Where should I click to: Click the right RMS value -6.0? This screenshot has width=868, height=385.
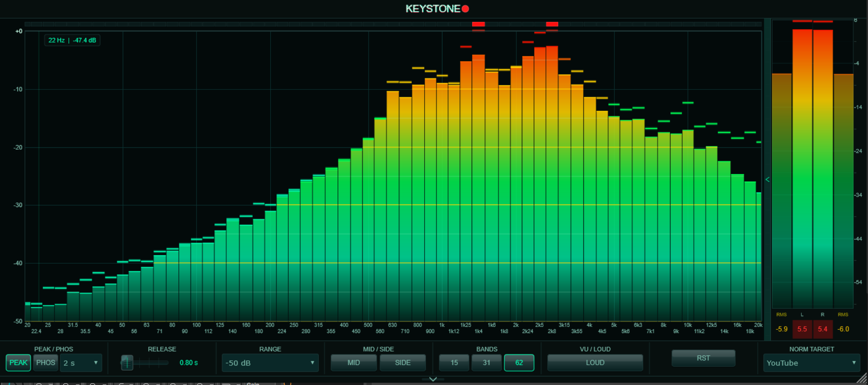[843, 329]
